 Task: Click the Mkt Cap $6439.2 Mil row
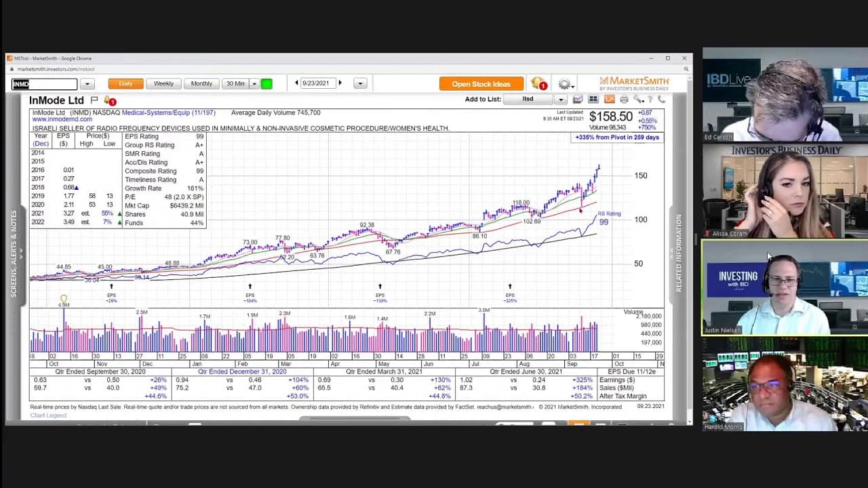[x=164, y=205]
